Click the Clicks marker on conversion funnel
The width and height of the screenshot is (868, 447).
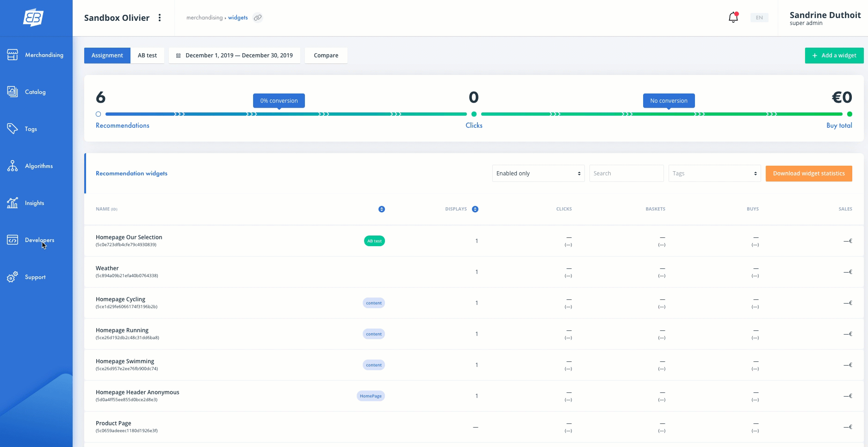474,114
